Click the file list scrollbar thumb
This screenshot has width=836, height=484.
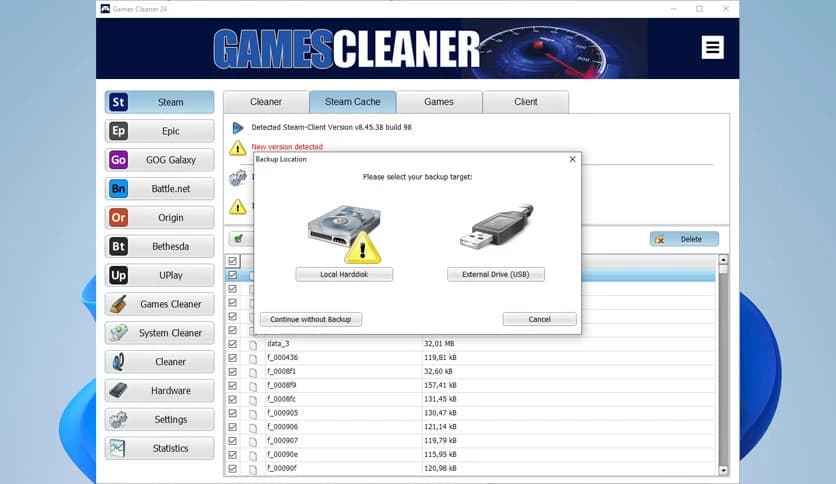tap(723, 270)
